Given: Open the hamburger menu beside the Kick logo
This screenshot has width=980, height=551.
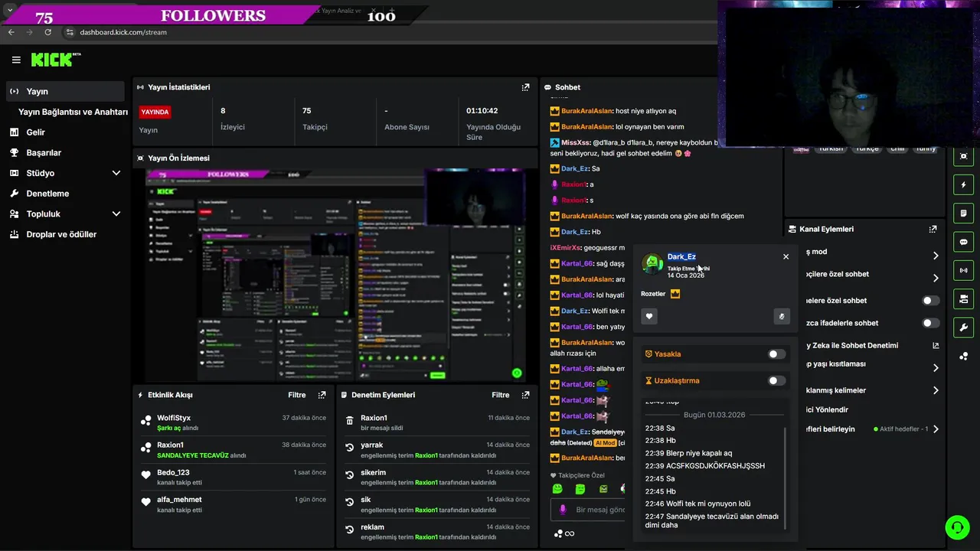Looking at the screenshot, I should tap(16, 60).
